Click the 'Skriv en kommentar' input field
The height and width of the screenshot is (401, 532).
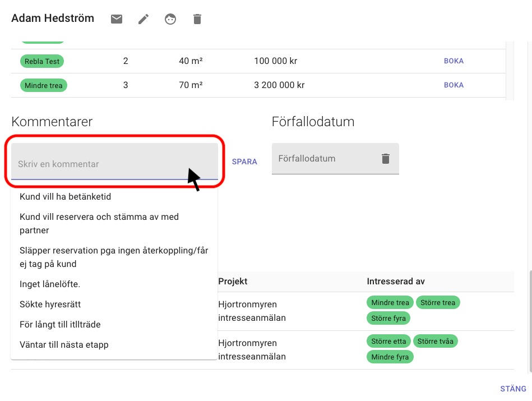pyautogui.click(x=101, y=164)
